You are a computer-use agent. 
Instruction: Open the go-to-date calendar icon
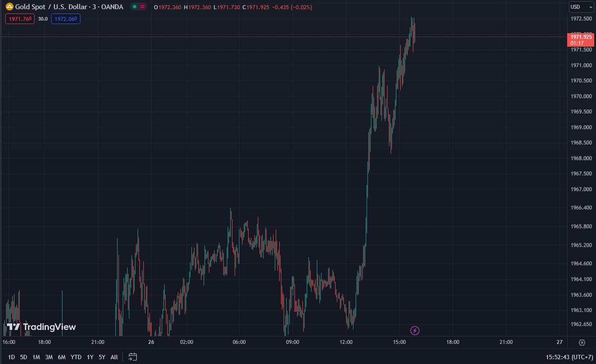pos(133,357)
